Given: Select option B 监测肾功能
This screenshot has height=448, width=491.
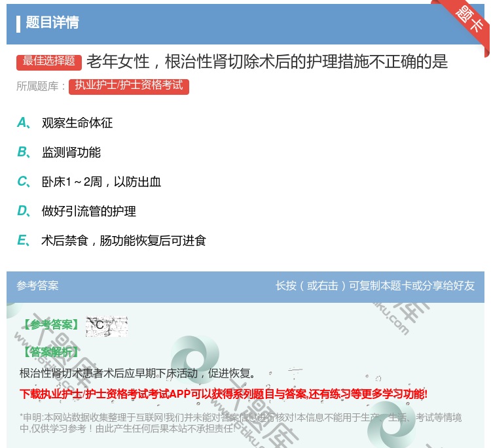Looking at the screenshot, I should click(59, 152).
